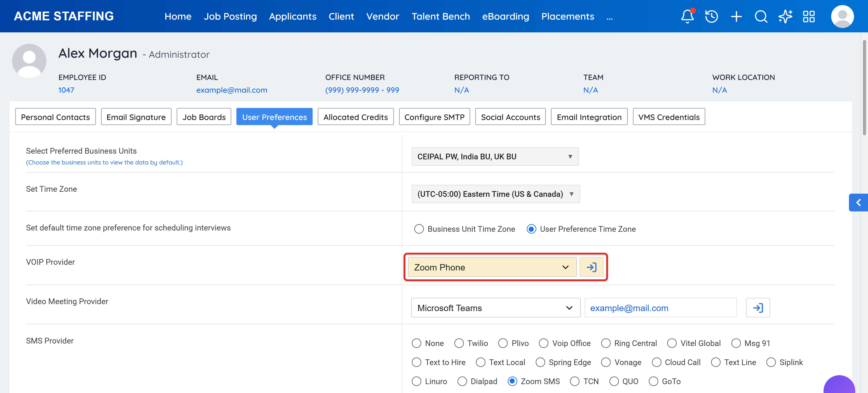Screen dimensions: 868x393
Task: Open Vendor menu
Action: (383, 17)
